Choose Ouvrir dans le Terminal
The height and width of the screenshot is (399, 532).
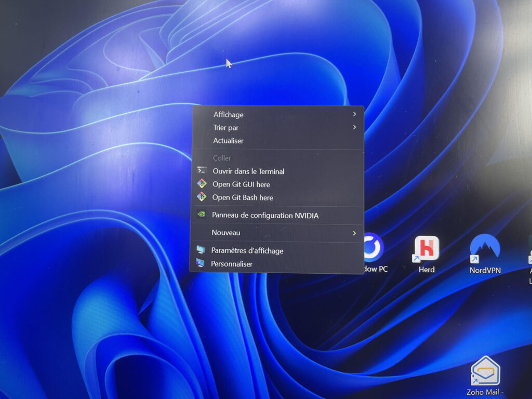click(x=248, y=171)
